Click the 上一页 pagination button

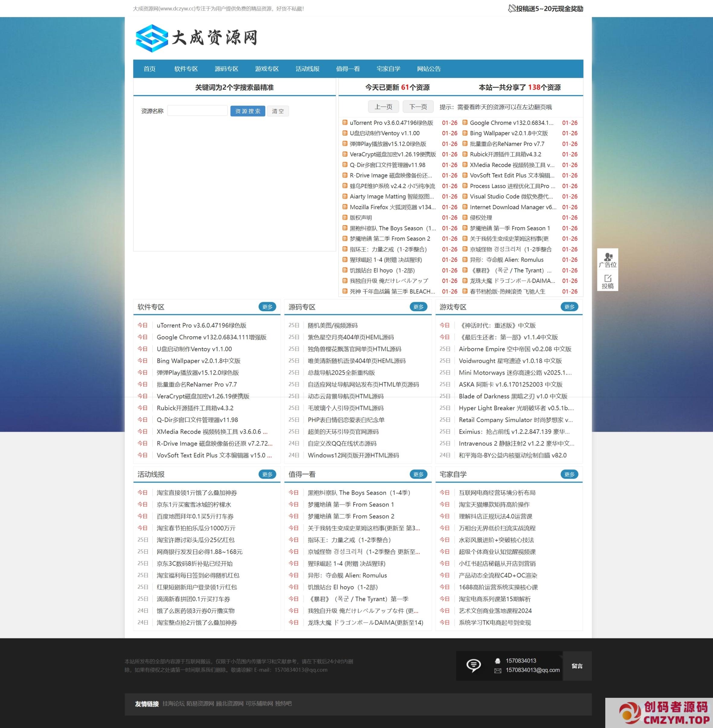(383, 107)
